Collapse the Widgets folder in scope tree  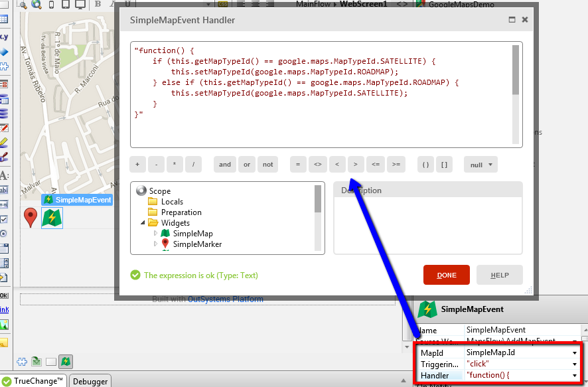(143, 223)
